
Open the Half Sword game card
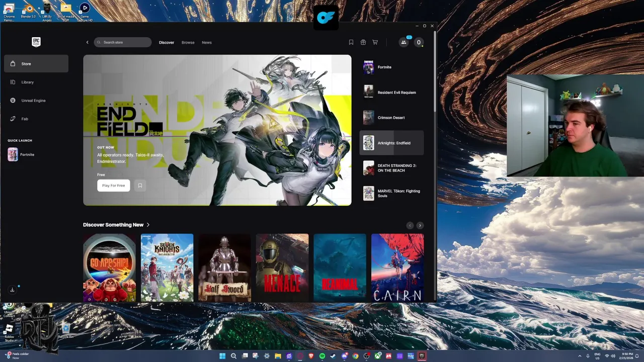pyautogui.click(x=224, y=267)
